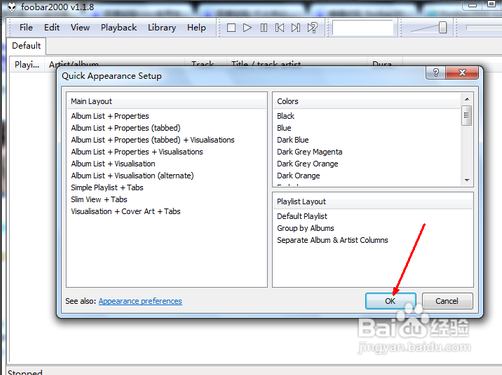Open the Library menu
Screen dimensions: 502x375
pos(162,28)
